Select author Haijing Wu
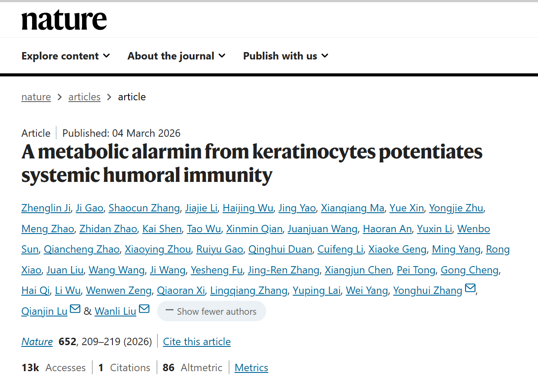 (248, 208)
